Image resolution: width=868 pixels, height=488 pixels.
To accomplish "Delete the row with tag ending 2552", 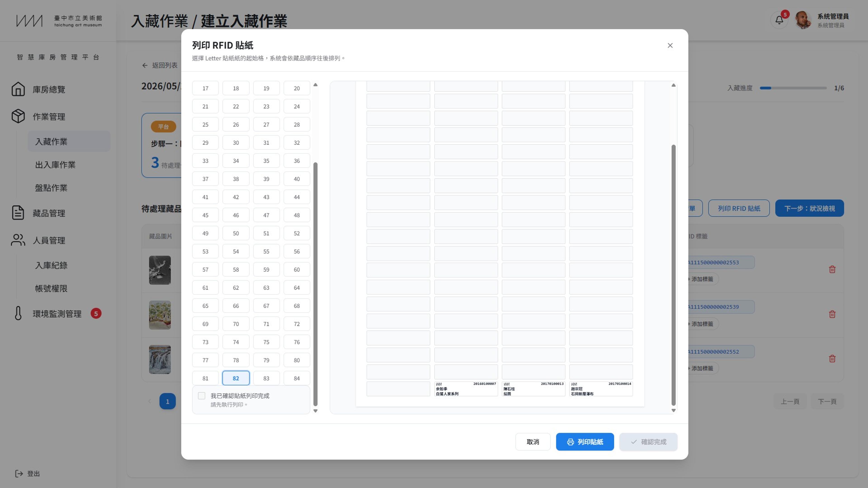I will coord(832,359).
